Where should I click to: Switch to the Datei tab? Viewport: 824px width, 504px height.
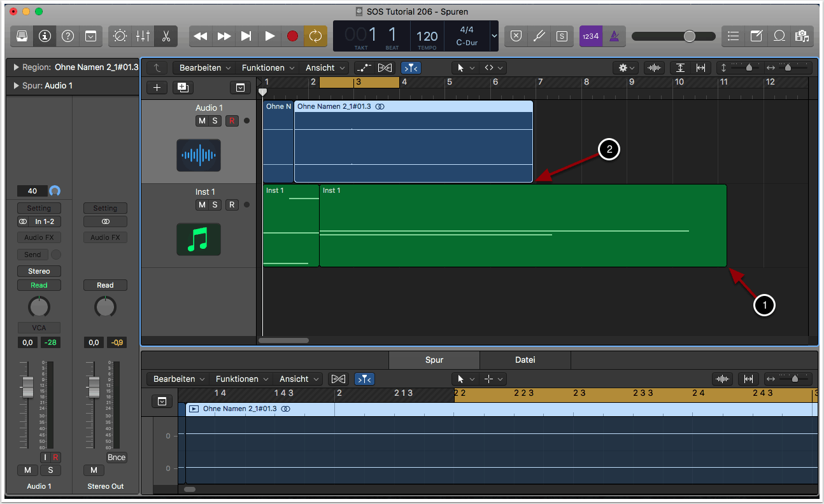point(525,360)
